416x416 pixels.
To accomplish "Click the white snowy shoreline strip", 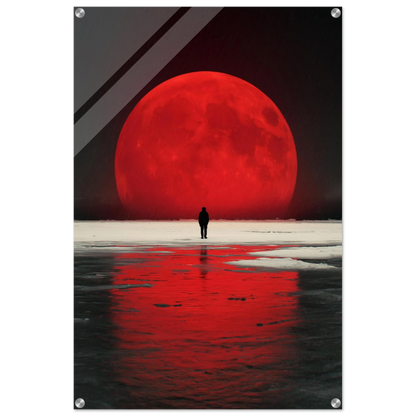I will pyautogui.click(x=208, y=232).
